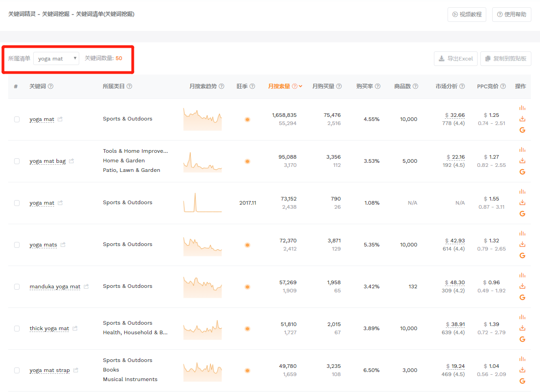Open the $ 19.24 market analysis price
Viewport: 540px width, 392px height.
click(455, 366)
